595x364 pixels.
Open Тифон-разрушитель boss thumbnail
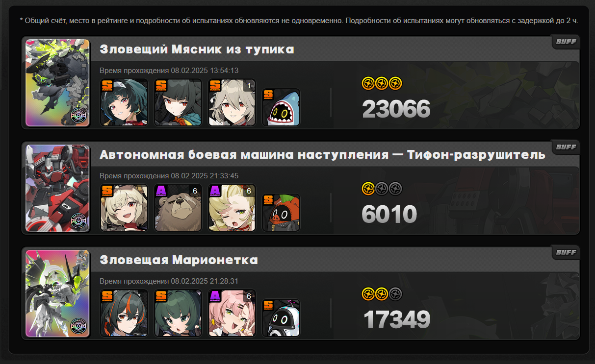click(x=58, y=188)
